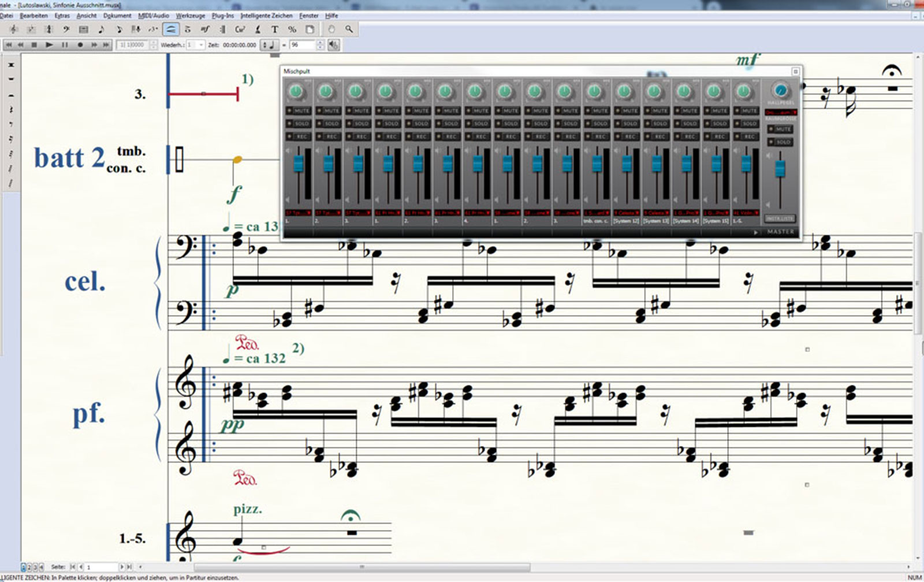Screen dimensions: 924x582
Task: Select the Hand Grabber tool
Action: [x=331, y=29]
